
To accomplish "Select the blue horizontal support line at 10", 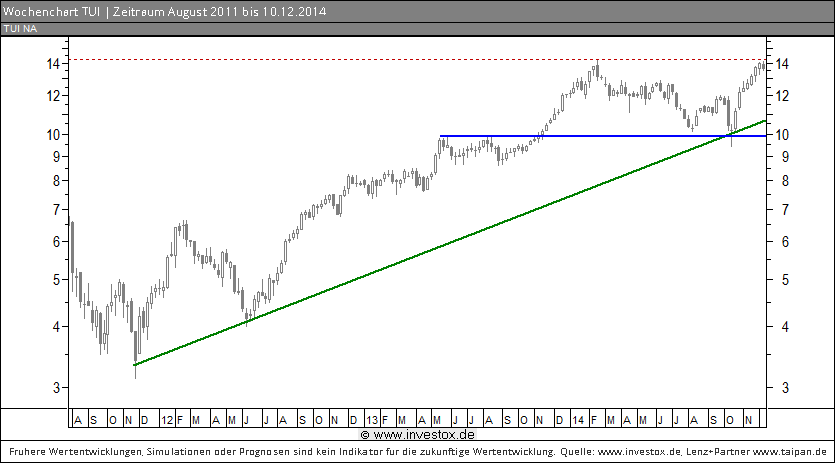I will 603,136.
